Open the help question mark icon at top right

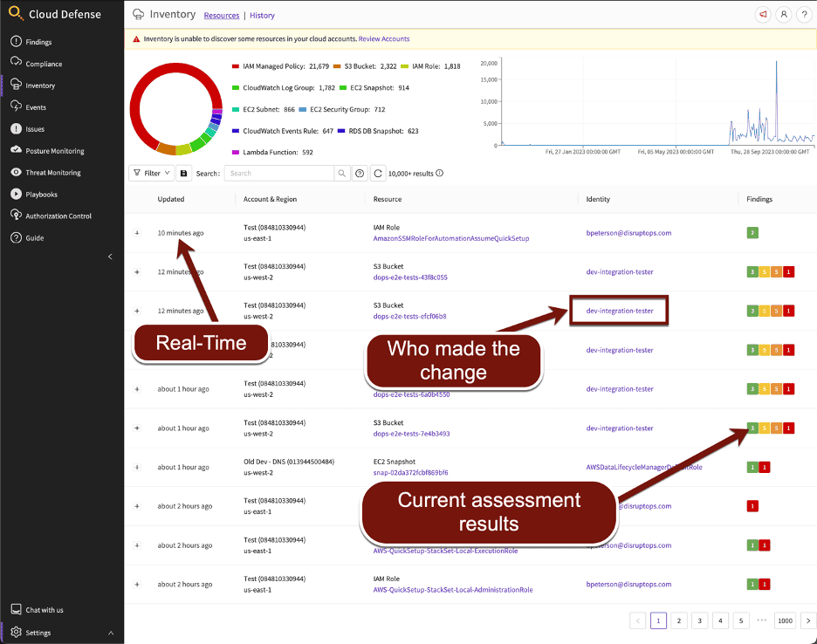coord(805,15)
